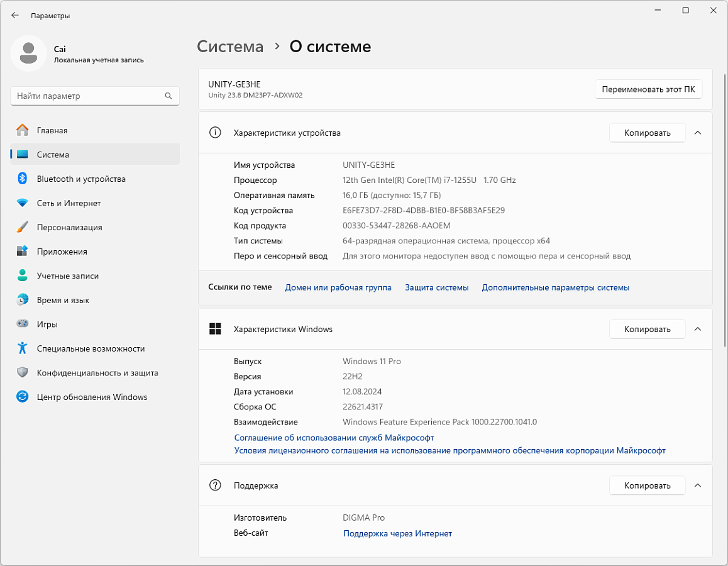Click the search magnifier icon

click(x=168, y=96)
